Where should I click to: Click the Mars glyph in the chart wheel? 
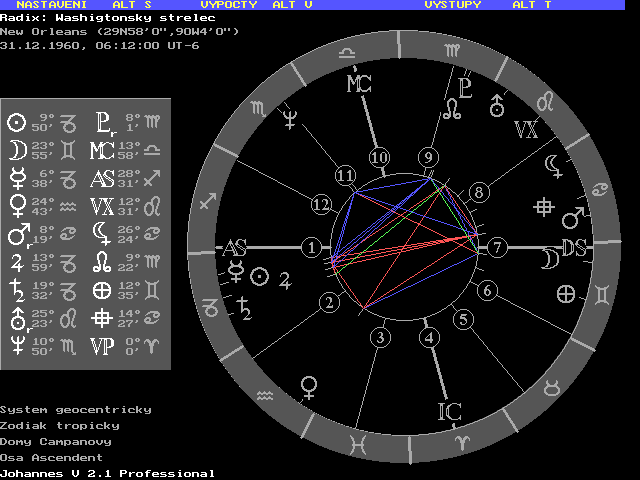pyautogui.click(x=572, y=217)
